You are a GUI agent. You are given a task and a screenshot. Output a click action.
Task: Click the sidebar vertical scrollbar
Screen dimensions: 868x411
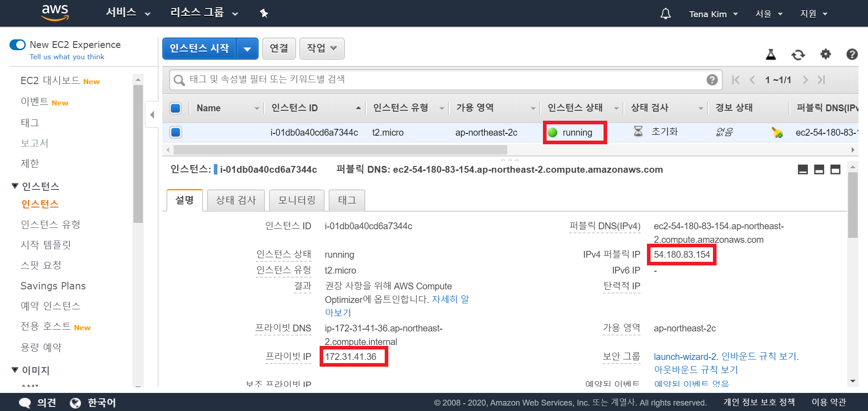click(x=138, y=154)
